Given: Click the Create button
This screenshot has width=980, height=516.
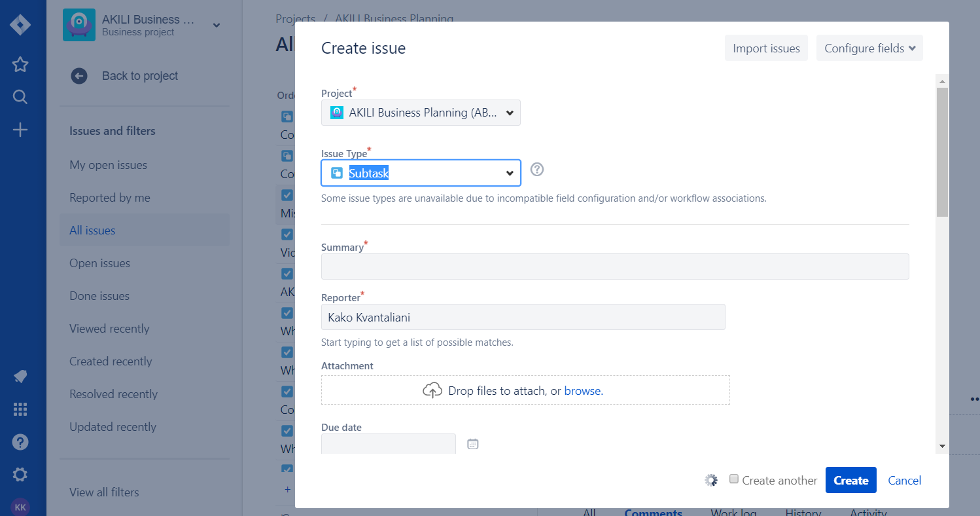Looking at the screenshot, I should tap(850, 479).
